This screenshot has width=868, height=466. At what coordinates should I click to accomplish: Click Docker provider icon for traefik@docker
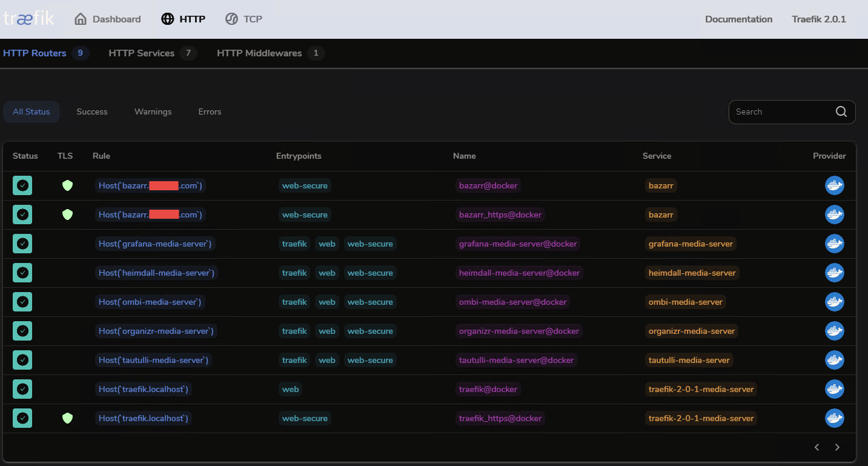click(835, 389)
